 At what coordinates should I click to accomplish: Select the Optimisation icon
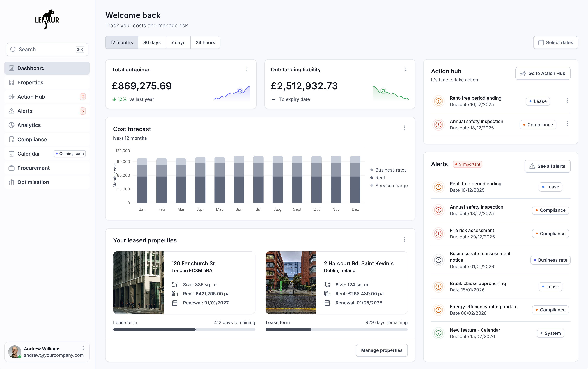tap(12, 182)
